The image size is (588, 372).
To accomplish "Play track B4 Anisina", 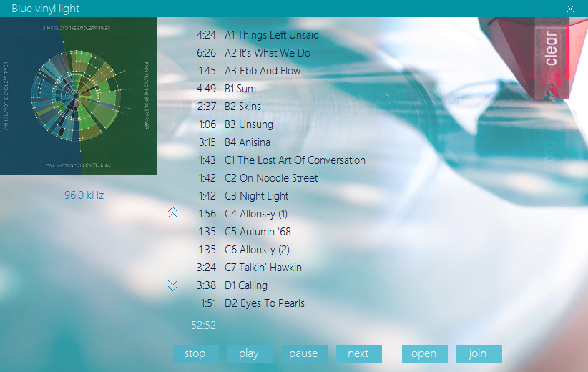I will tap(247, 142).
